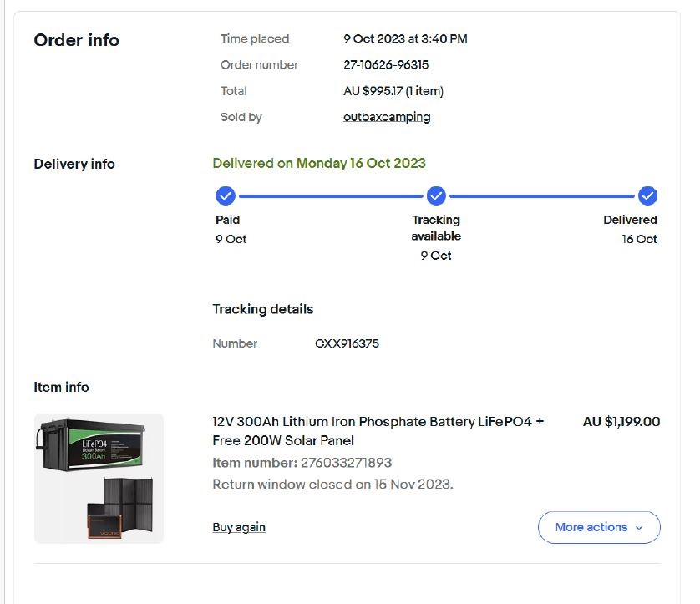This screenshot has height=604, width=700.
Task: Open seller outbaxcamping's profile link
Action: tap(387, 117)
